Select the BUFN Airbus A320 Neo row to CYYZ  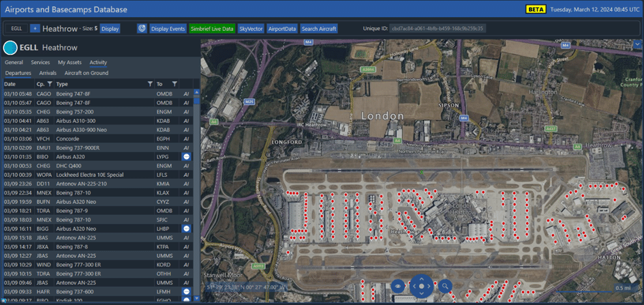tap(97, 201)
